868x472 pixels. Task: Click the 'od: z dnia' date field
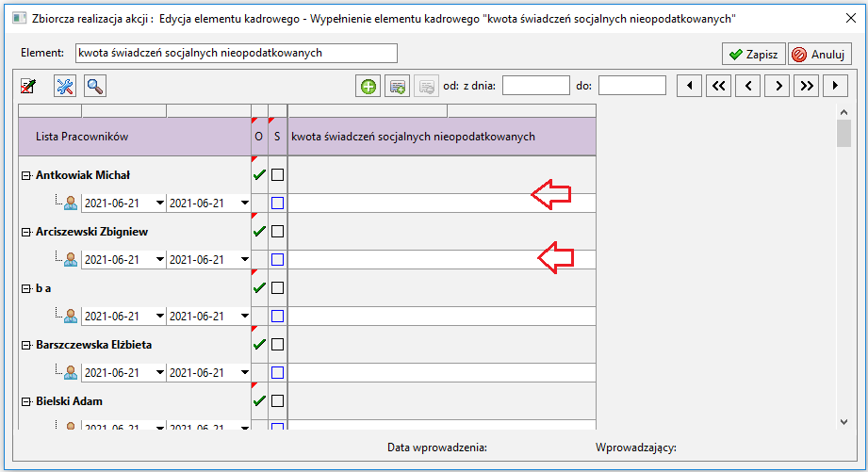(536, 86)
